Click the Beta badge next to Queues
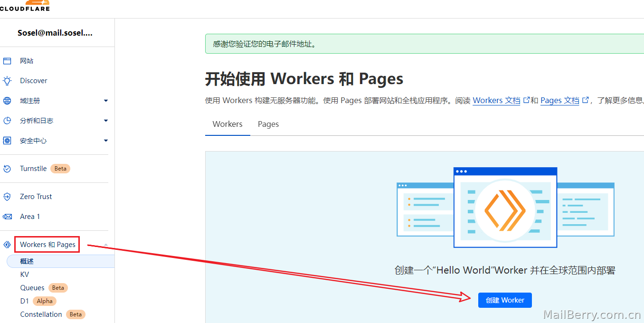This screenshot has width=644, height=323. click(x=58, y=288)
